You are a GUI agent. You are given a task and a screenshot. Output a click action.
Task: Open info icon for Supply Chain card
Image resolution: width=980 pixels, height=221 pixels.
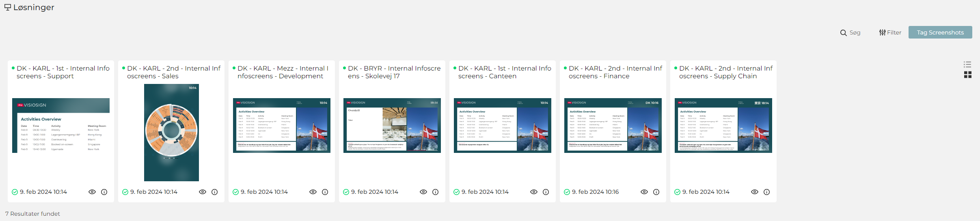(x=766, y=192)
